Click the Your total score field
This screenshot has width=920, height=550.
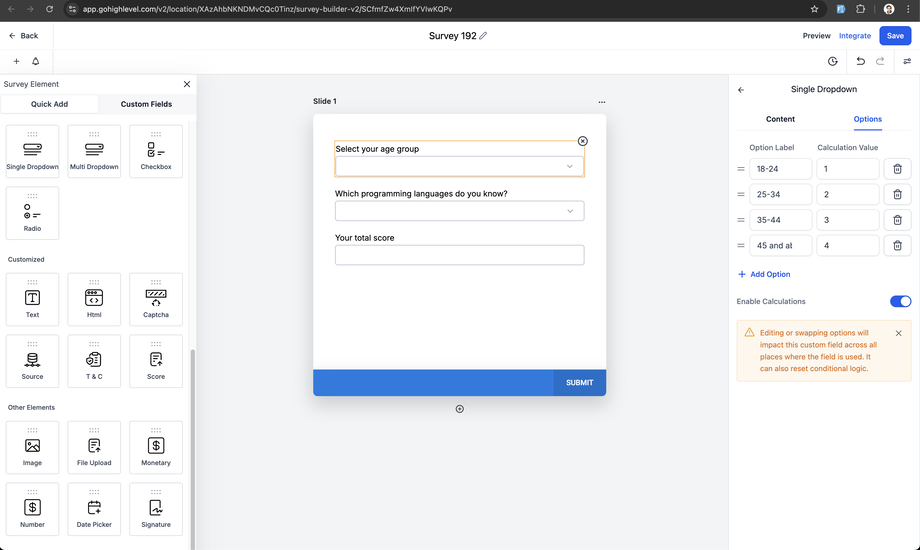coord(459,255)
